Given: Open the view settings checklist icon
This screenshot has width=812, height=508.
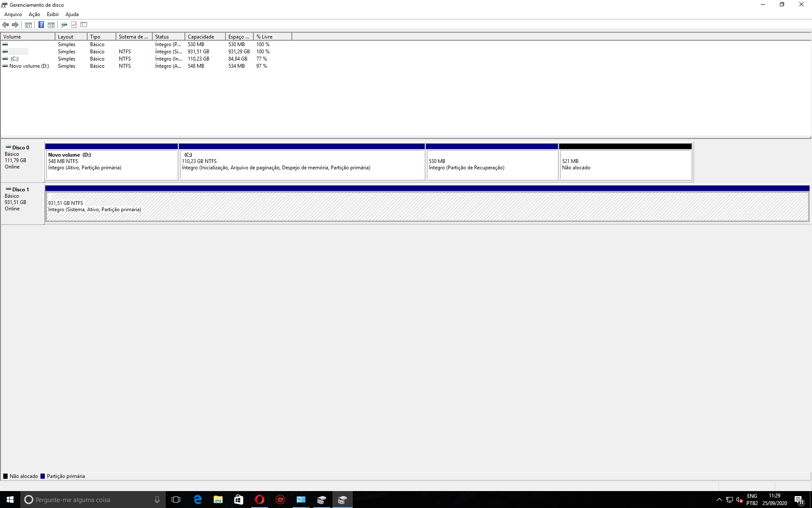Looking at the screenshot, I should 84,25.
